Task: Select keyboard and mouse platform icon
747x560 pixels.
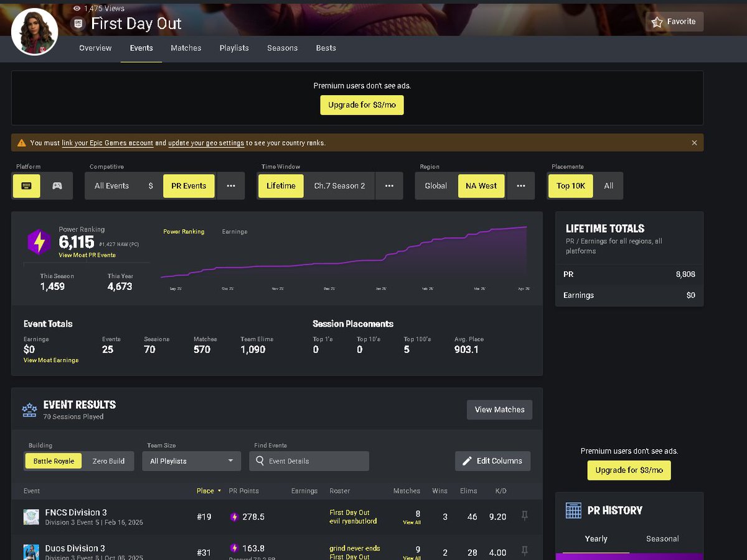Action: [27, 186]
